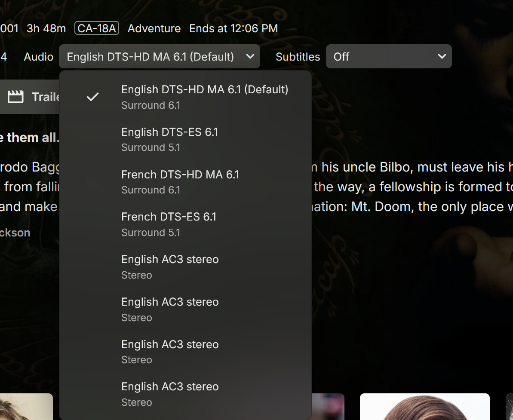The width and height of the screenshot is (513, 420).
Task: Click the Adventure genre link
Action: (154, 28)
